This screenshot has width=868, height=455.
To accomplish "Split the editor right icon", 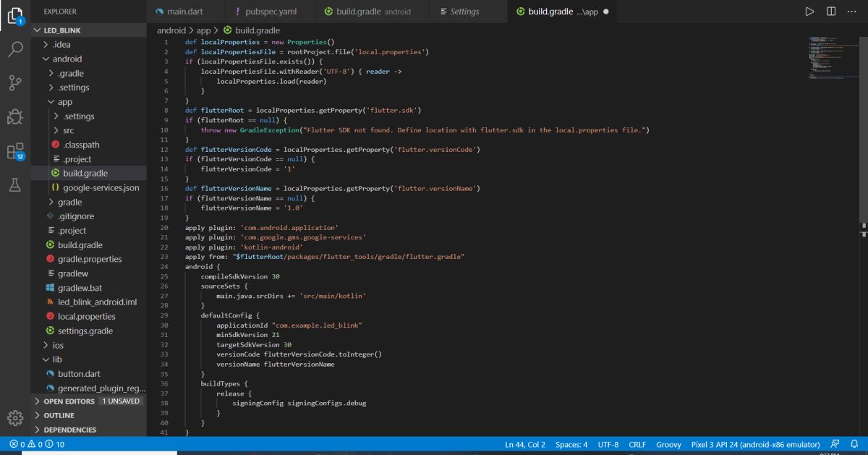I will tap(831, 12).
